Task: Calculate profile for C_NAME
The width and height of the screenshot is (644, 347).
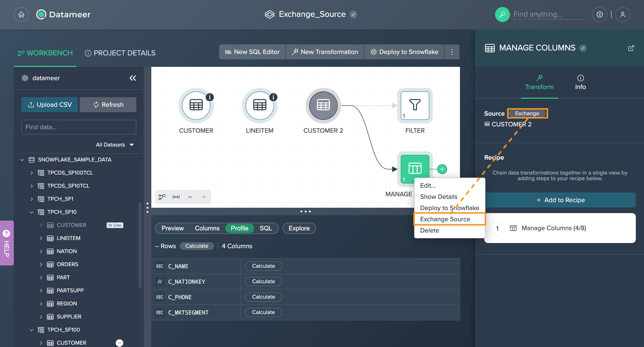Action: point(263,266)
